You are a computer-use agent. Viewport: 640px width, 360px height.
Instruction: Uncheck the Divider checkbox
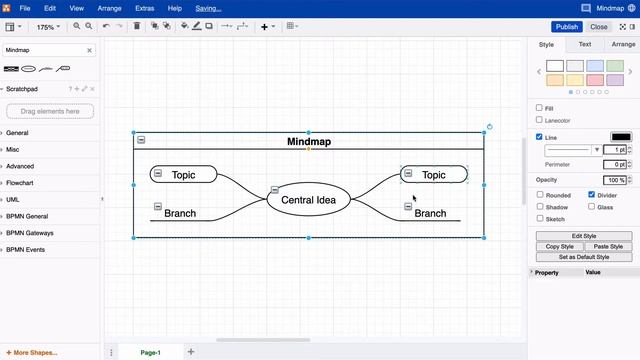pos(591,195)
